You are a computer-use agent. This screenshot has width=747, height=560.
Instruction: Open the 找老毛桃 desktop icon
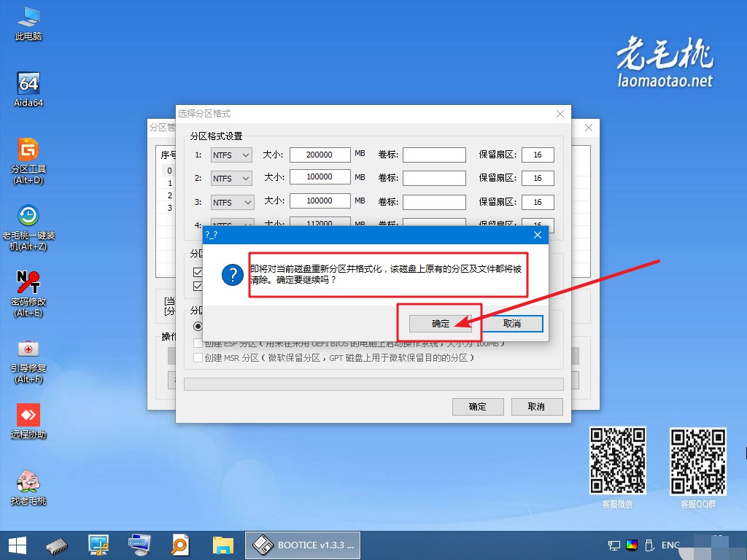(28, 488)
